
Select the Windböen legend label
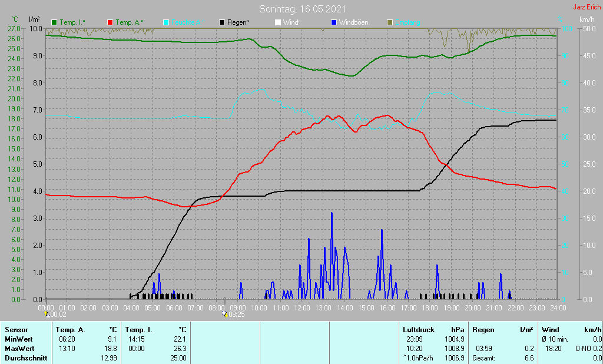point(354,23)
